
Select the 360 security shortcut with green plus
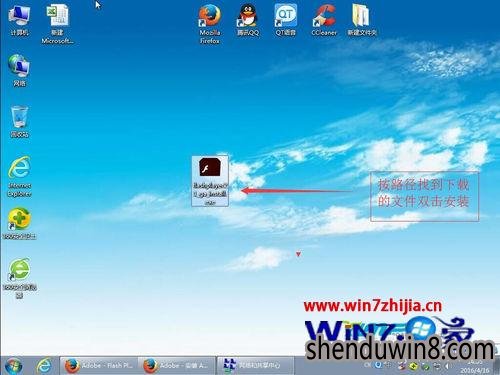pyautogui.click(x=19, y=223)
